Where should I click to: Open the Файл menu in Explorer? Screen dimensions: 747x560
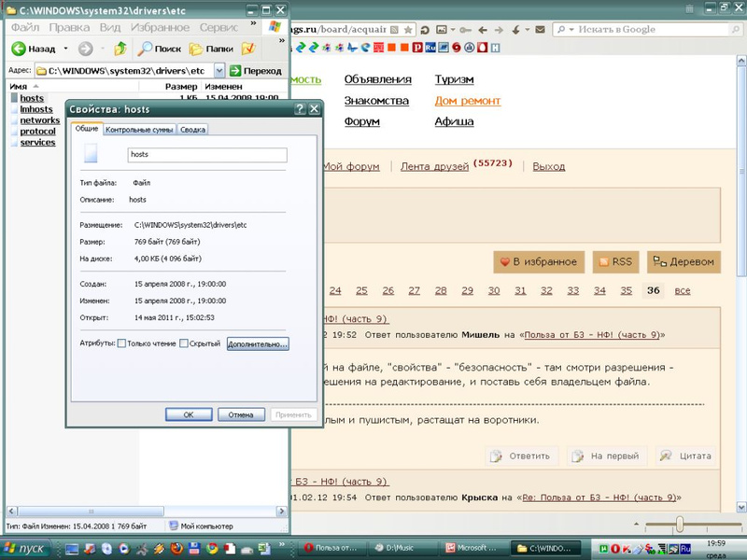pyautogui.click(x=24, y=28)
